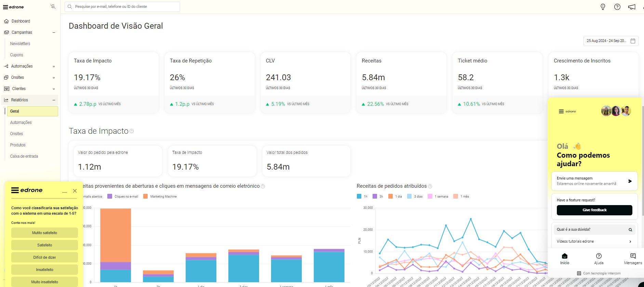Image resolution: width=644 pixels, height=287 pixels.
Task: Open the Receitas 5.84m metric card
Action: 402,82
